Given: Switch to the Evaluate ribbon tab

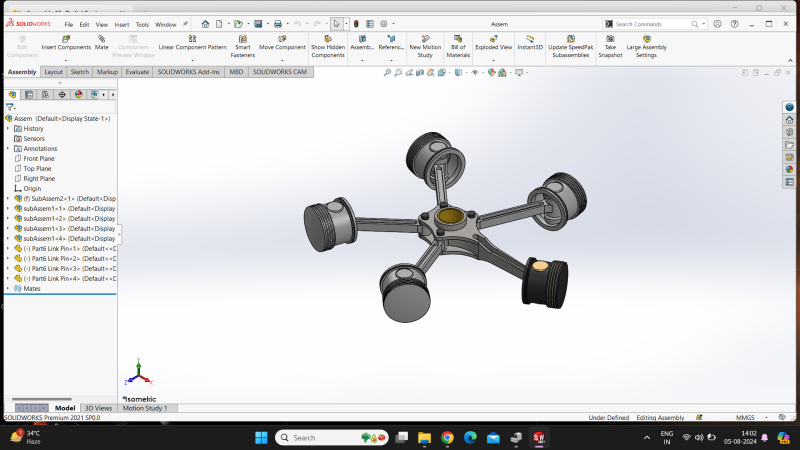Looking at the screenshot, I should [x=137, y=72].
